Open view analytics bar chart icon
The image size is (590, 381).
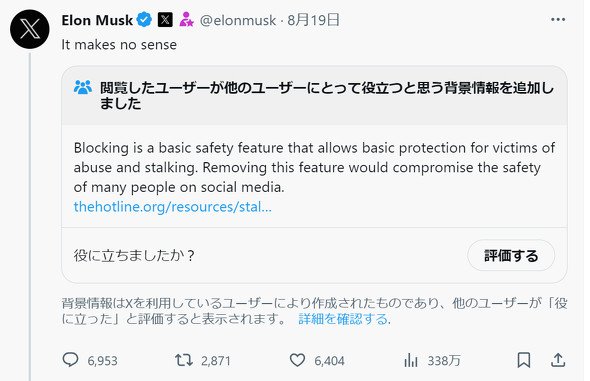point(411,360)
